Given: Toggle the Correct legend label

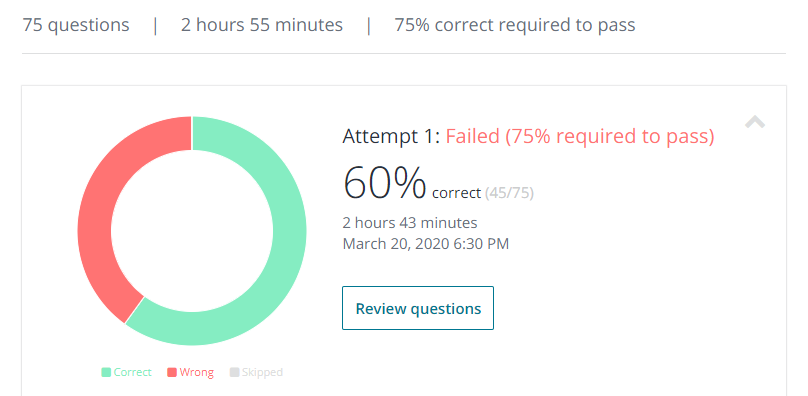Looking at the screenshot, I should pos(132,372).
